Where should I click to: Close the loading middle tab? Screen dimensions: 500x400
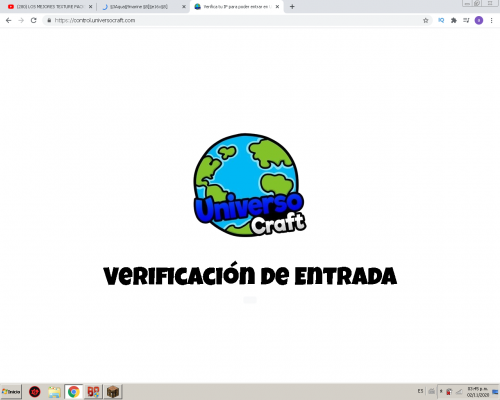coord(184,7)
